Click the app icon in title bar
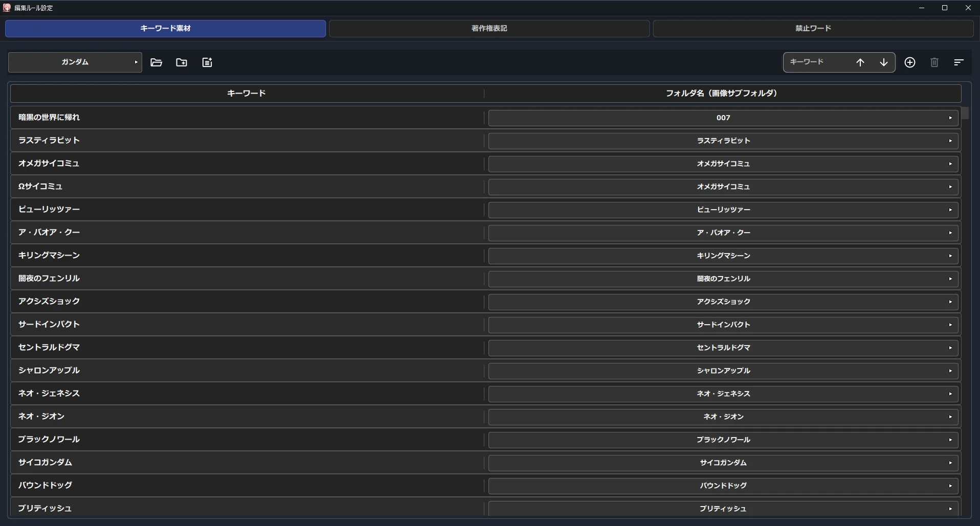Image resolution: width=980 pixels, height=526 pixels. point(7,8)
